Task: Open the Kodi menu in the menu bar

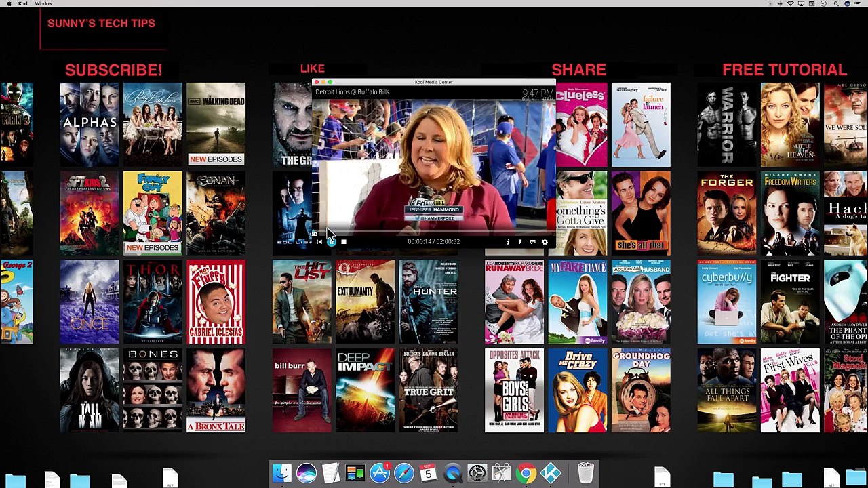Action: pos(24,3)
